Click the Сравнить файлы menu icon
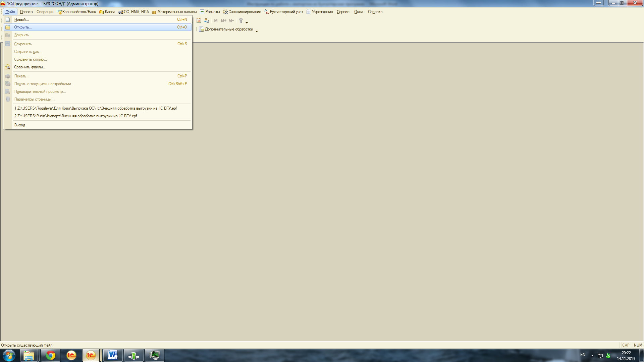Viewport: 644px width, 362px height. [x=8, y=67]
